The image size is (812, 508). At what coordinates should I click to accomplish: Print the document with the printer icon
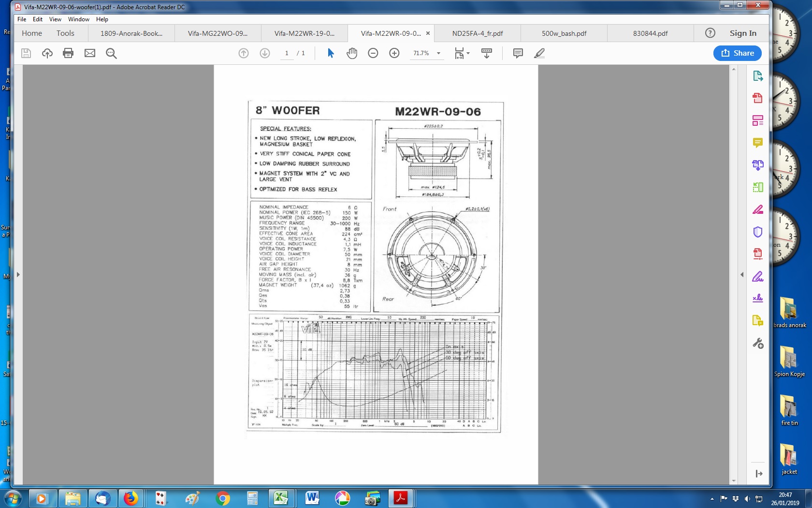pos(68,53)
